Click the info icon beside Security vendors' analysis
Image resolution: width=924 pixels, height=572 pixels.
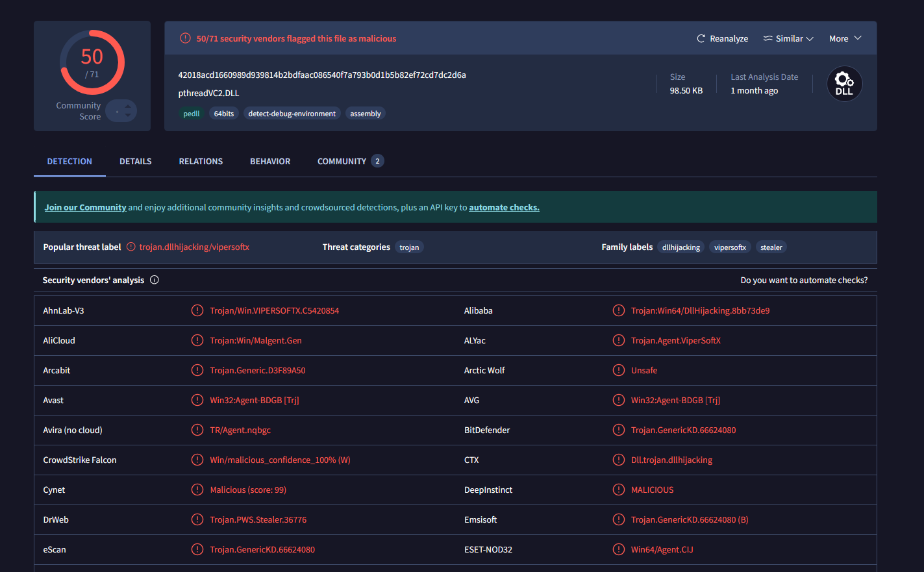tap(155, 280)
